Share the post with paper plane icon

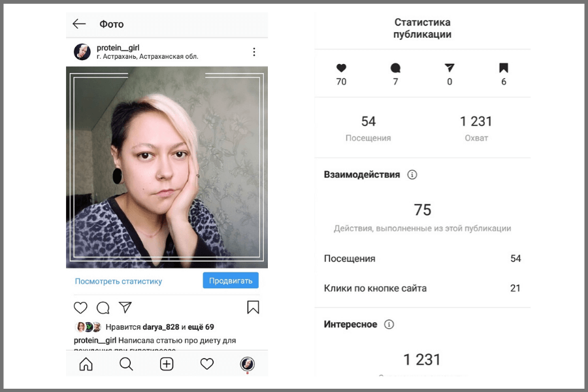125,307
